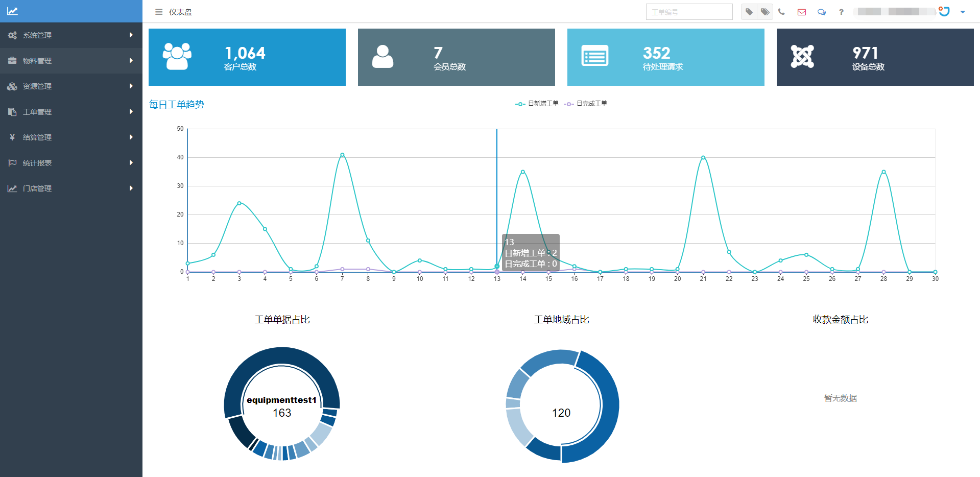The height and width of the screenshot is (477, 980).
Task: Click the 每日工单趋势 chart title
Action: (177, 105)
